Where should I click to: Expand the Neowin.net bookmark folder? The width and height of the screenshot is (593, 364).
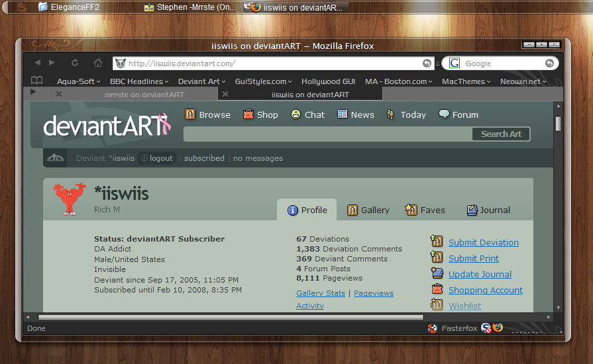pyautogui.click(x=523, y=81)
